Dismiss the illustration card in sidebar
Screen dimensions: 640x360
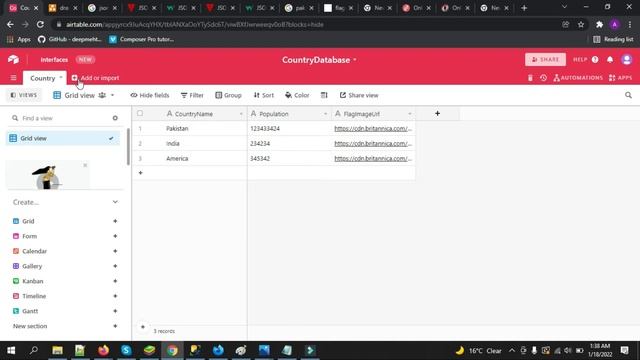coord(85,165)
